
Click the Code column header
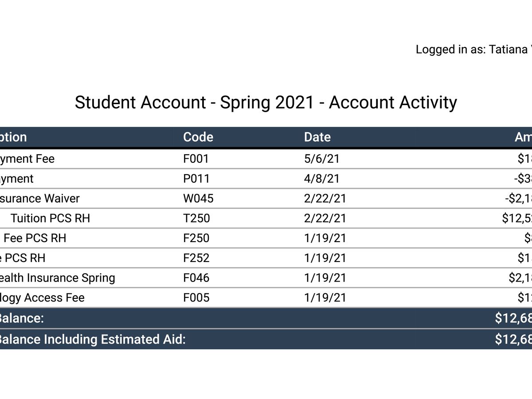[x=198, y=137]
